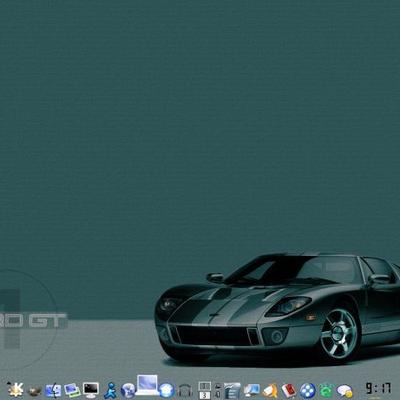The height and width of the screenshot is (400, 400).
Task: Open the dark globe web browser icon
Action: 128,390
